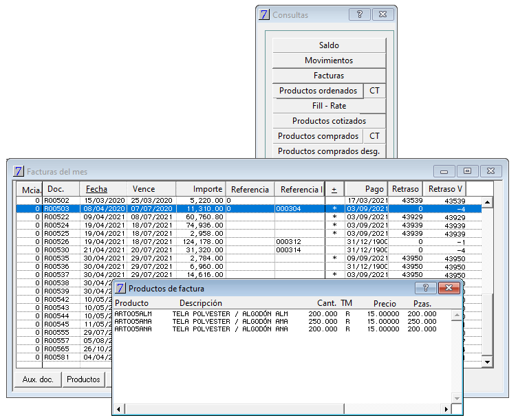Open the Fill - Rate query
This screenshot has height=420, width=518.
click(329, 106)
